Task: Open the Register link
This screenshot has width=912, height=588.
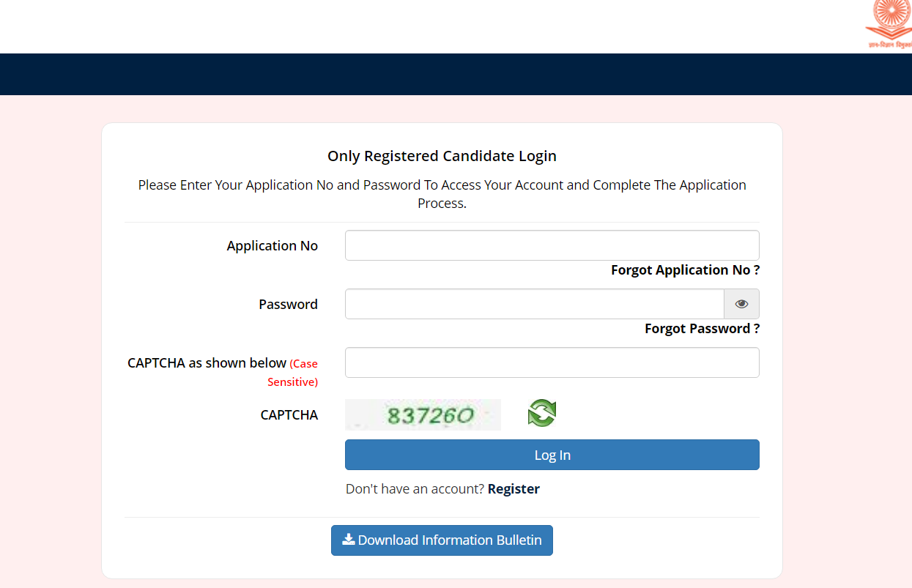Action: pos(514,488)
